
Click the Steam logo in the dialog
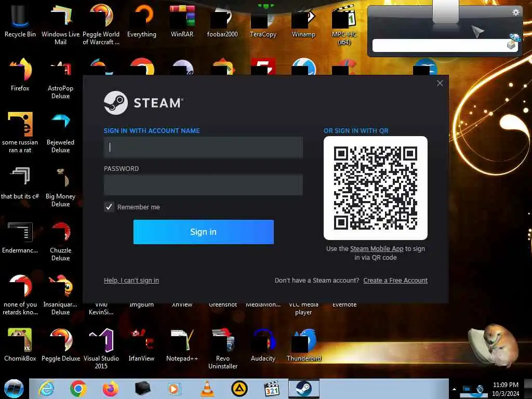point(144,103)
